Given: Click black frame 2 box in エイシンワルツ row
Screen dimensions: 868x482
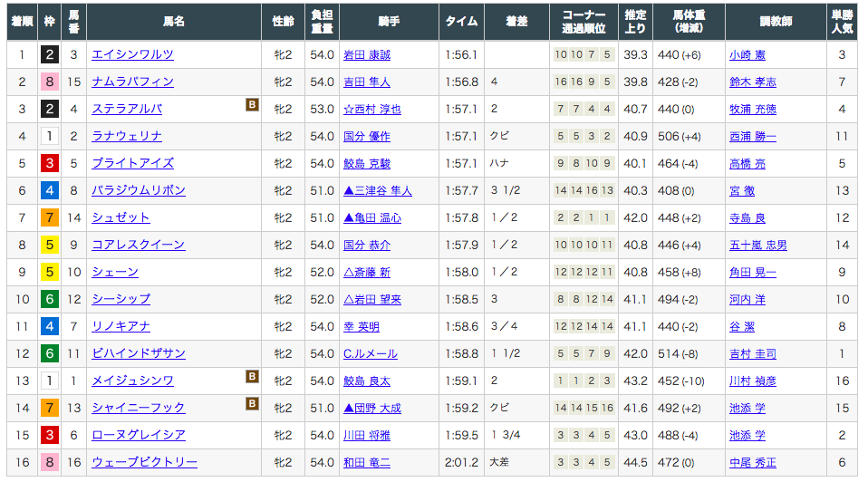Looking at the screenshot, I should point(49,54).
